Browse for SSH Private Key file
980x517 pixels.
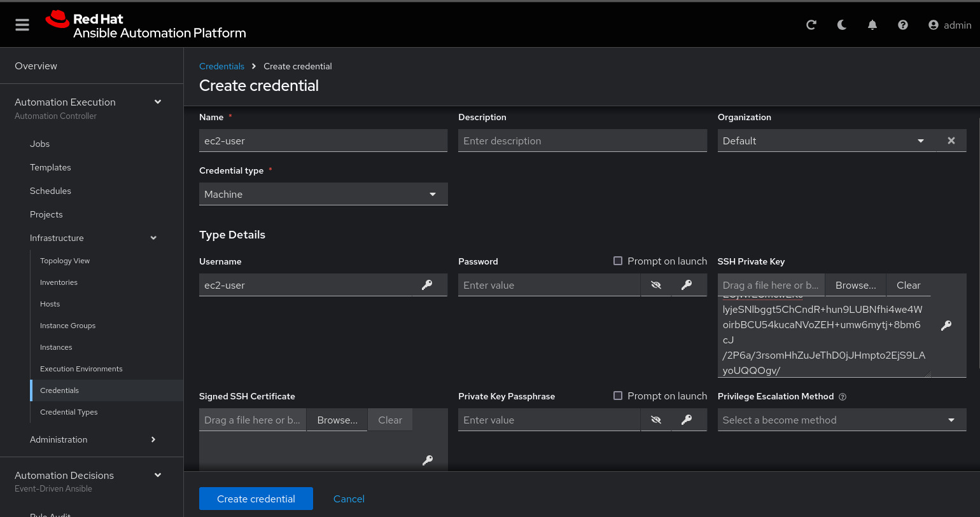855,285
